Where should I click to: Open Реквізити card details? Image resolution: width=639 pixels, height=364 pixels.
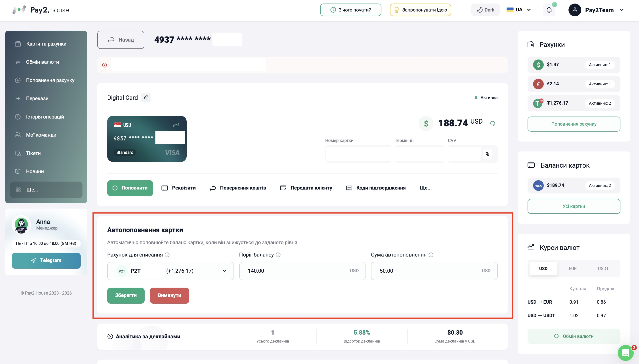179,188
